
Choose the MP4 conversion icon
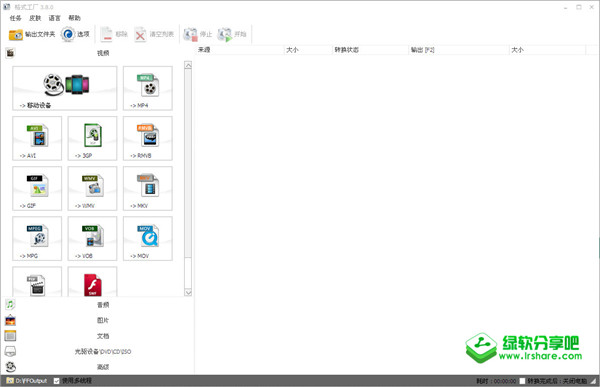[148, 88]
